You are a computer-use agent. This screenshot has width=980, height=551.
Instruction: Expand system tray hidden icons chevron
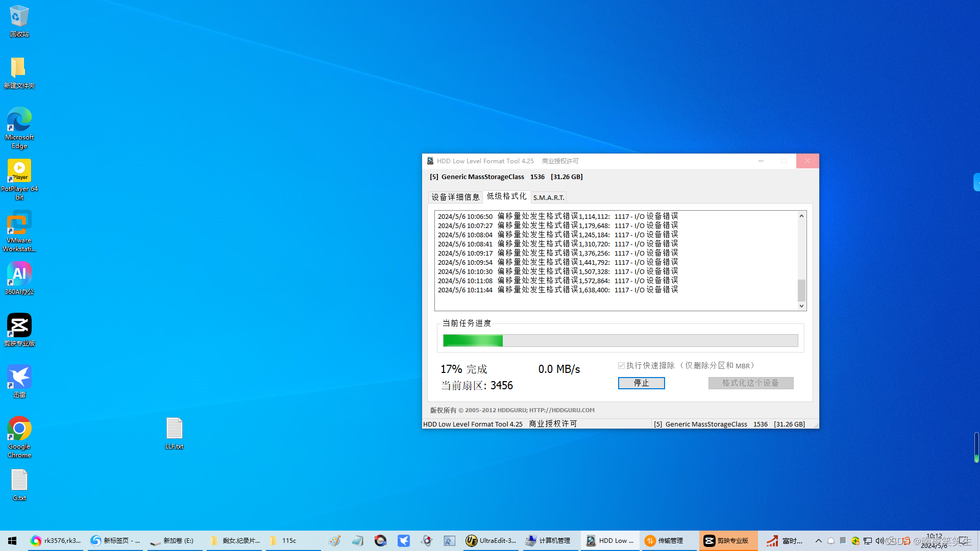coord(818,541)
